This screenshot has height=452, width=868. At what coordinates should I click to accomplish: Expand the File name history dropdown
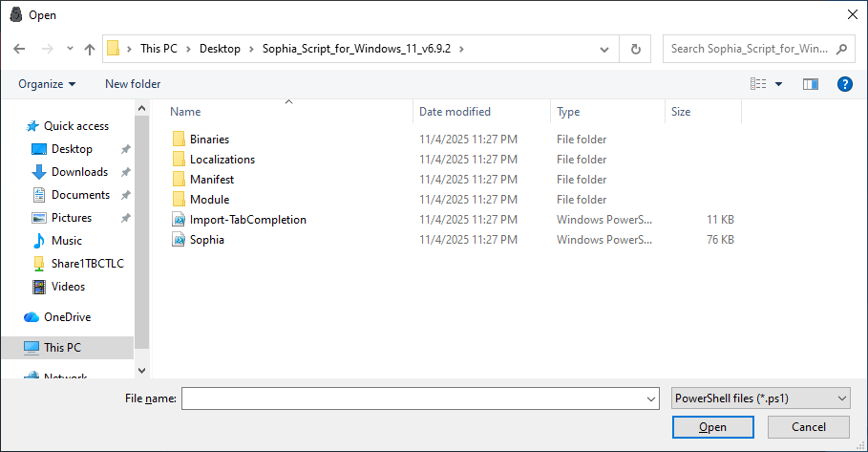pos(651,398)
